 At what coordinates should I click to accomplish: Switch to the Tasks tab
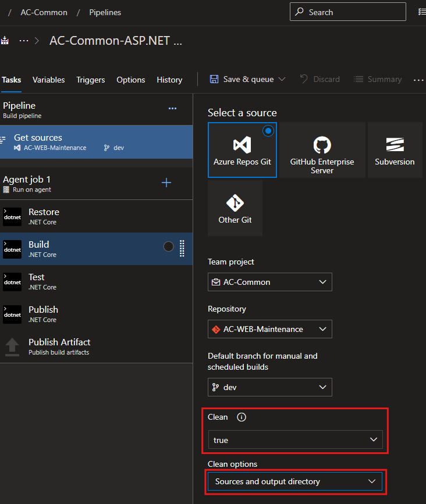(11, 80)
